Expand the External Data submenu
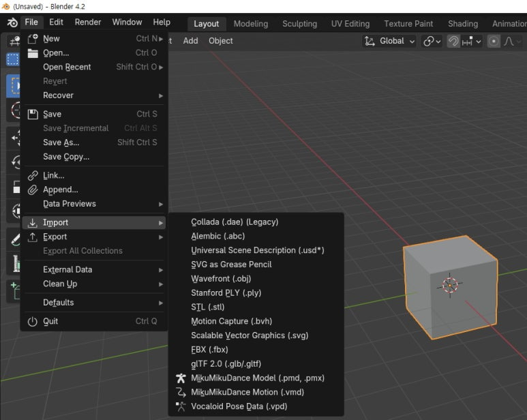 point(94,269)
